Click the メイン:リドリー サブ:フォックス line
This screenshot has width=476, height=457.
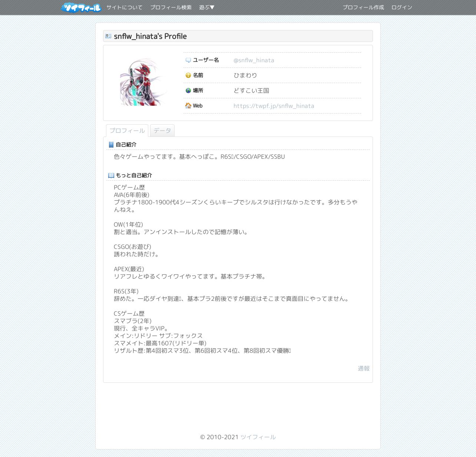[x=158, y=336]
